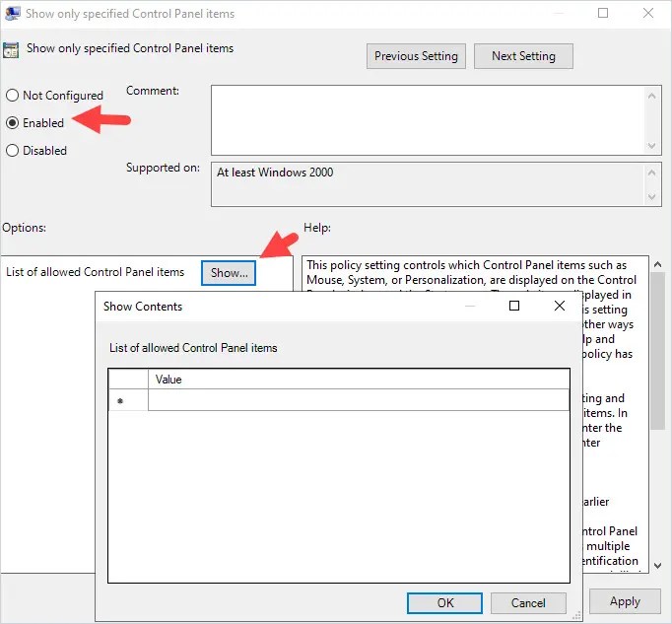Click the policy icon beside the heading
The width and height of the screenshot is (672, 624).
11,50
